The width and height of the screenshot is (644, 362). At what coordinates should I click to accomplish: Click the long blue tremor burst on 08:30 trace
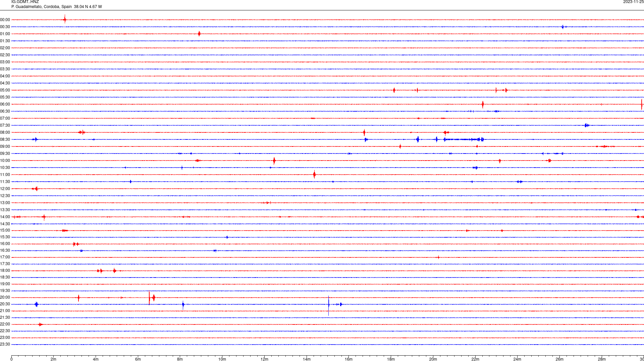[x=464, y=139]
